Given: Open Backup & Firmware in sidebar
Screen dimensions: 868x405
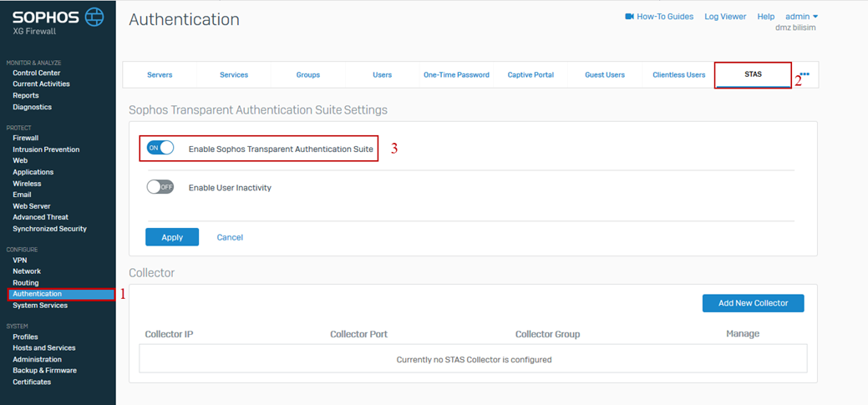Looking at the screenshot, I should (x=45, y=370).
